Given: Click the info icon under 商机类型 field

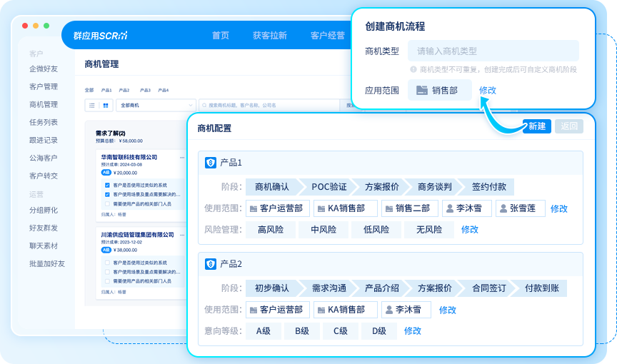Looking at the screenshot, I should point(413,70).
